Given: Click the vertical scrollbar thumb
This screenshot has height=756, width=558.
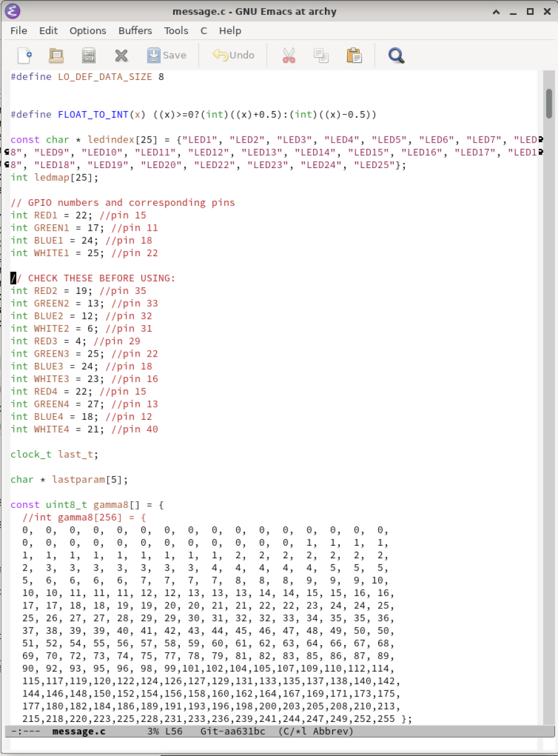Looking at the screenshot, I should pyautogui.click(x=549, y=104).
